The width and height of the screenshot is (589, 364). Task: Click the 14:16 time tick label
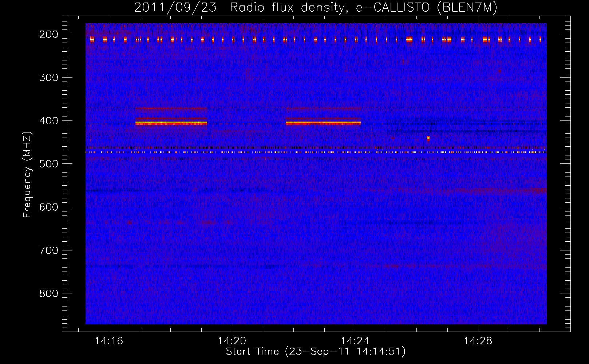tap(109, 341)
